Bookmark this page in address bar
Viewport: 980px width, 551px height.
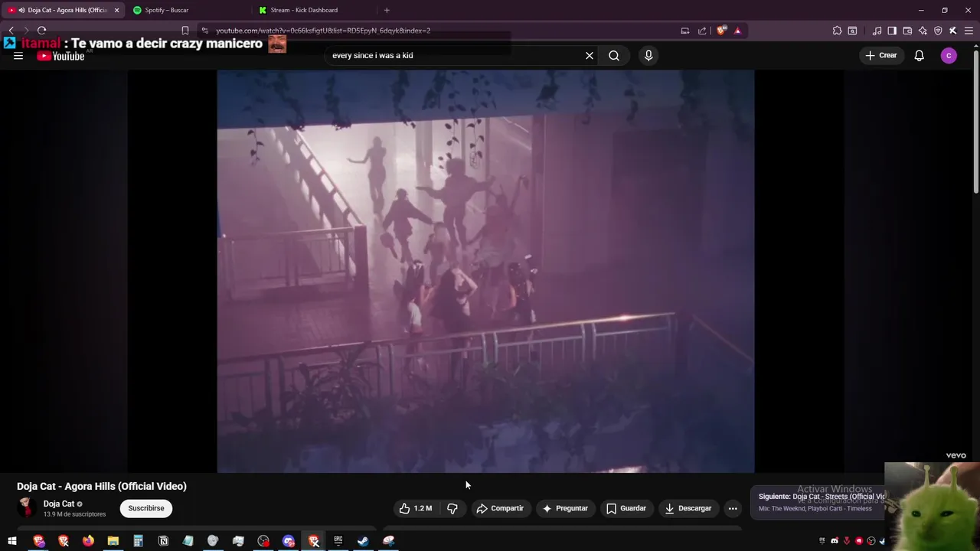185,31
